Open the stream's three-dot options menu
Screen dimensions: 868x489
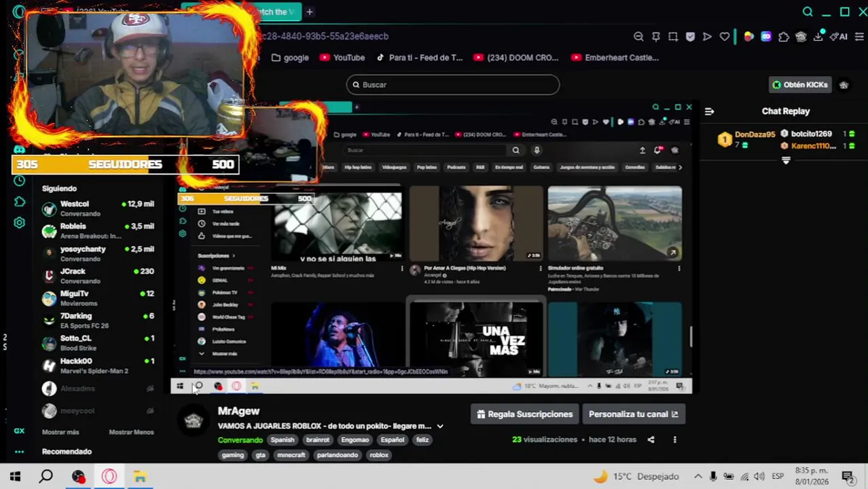point(674,439)
